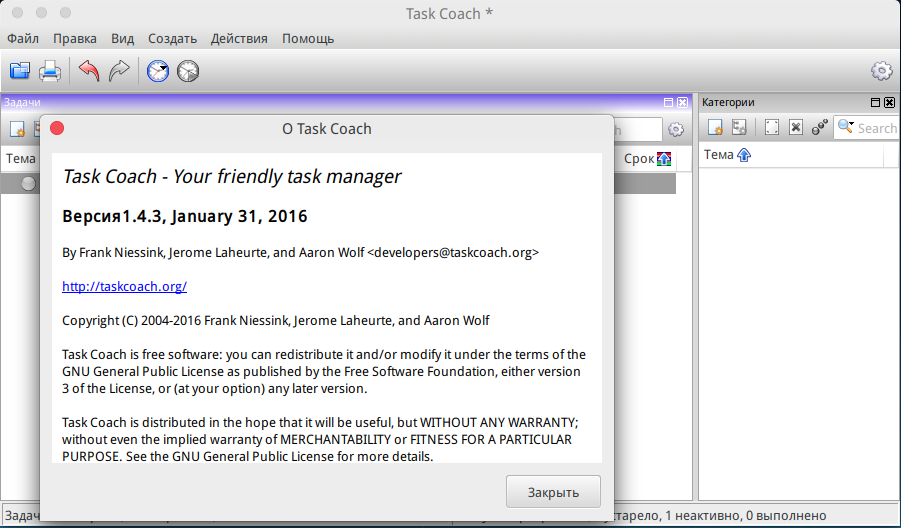Click the Print icon in main toolbar
The image size is (901, 528).
pos(50,71)
